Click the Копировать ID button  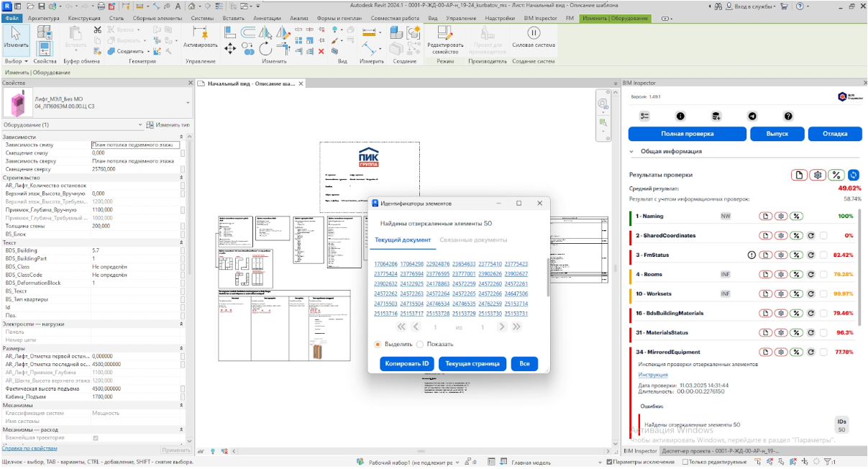407,364
